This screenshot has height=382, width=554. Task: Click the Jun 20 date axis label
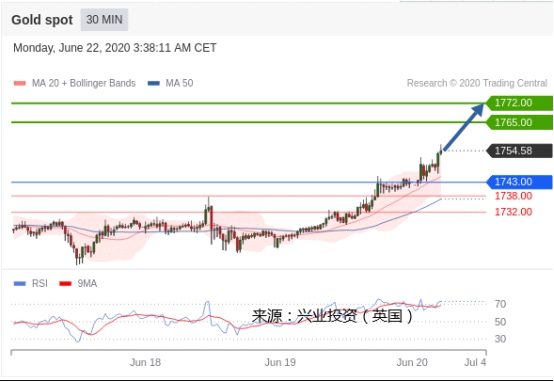[412, 362]
